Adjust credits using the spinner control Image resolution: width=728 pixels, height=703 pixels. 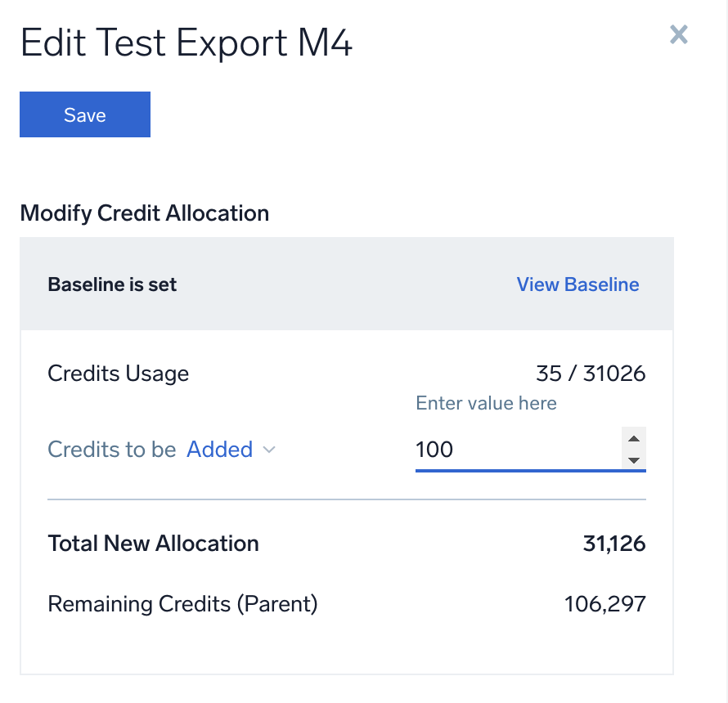pyautogui.click(x=636, y=450)
